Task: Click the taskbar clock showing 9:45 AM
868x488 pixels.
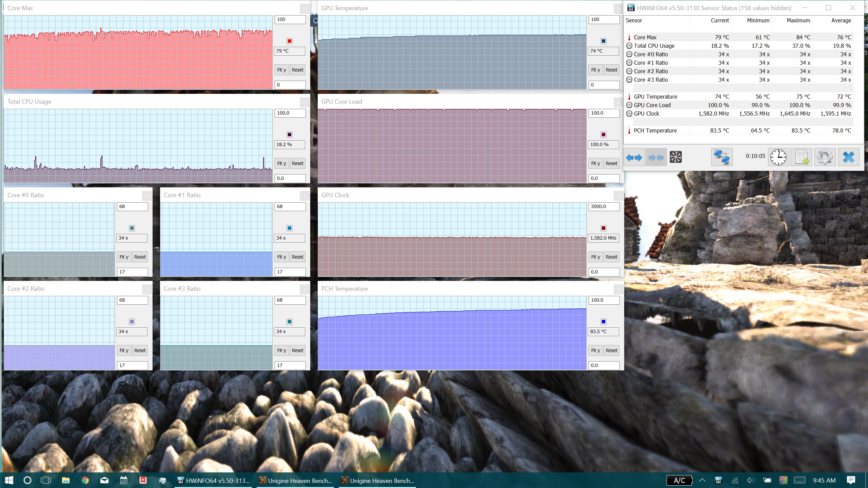Action: click(824, 480)
